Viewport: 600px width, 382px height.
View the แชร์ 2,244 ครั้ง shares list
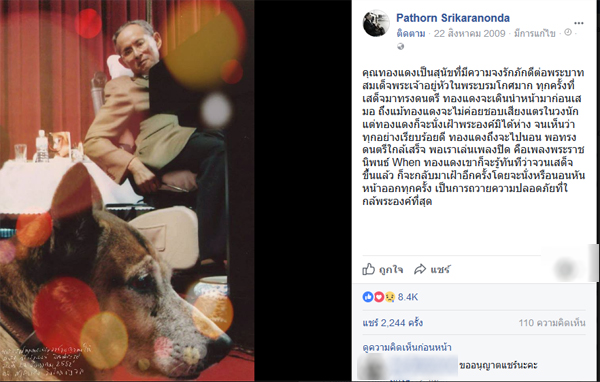click(393, 323)
